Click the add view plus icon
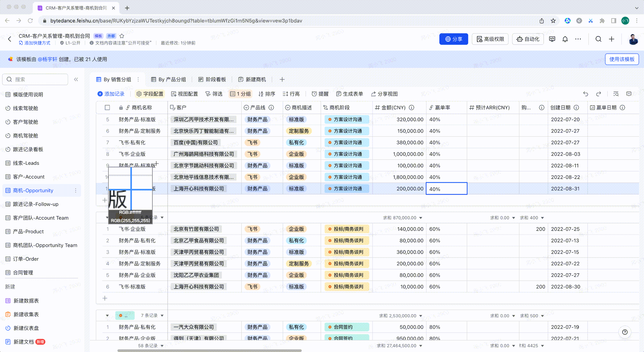 click(x=282, y=79)
